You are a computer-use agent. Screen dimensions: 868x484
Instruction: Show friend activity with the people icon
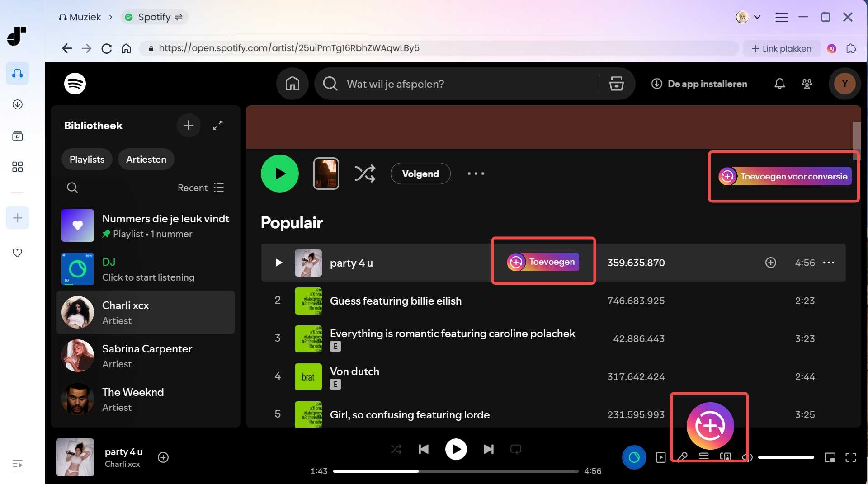click(807, 84)
